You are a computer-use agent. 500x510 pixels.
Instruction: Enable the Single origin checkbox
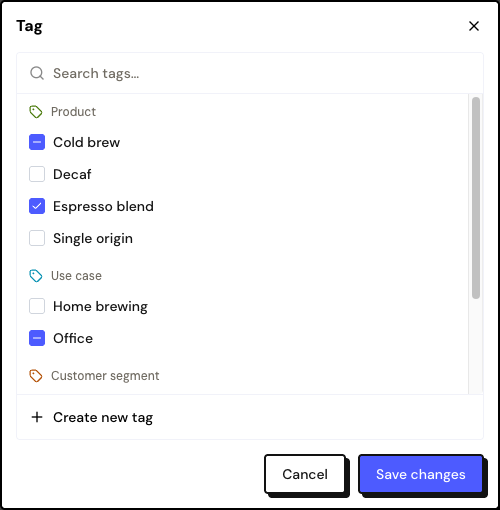pos(37,238)
